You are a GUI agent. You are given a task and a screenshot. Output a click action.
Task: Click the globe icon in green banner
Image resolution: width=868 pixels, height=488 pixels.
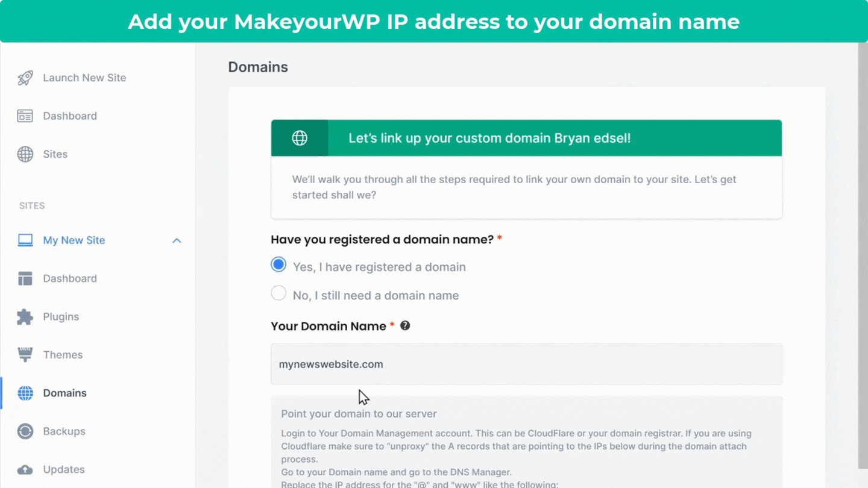(300, 138)
